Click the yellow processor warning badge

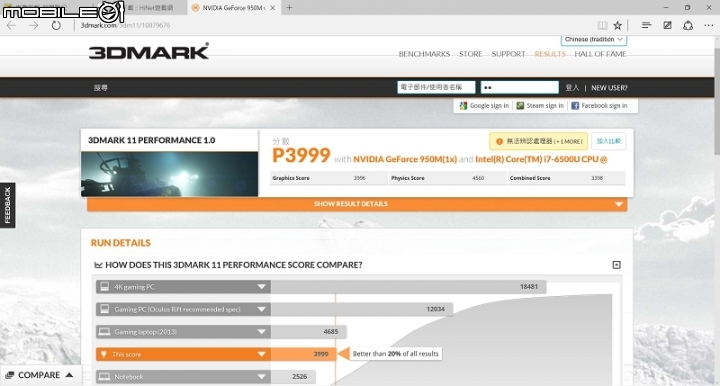538,141
